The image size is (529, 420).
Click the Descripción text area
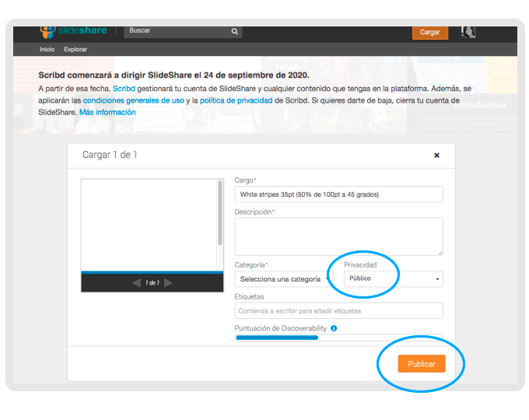338,236
